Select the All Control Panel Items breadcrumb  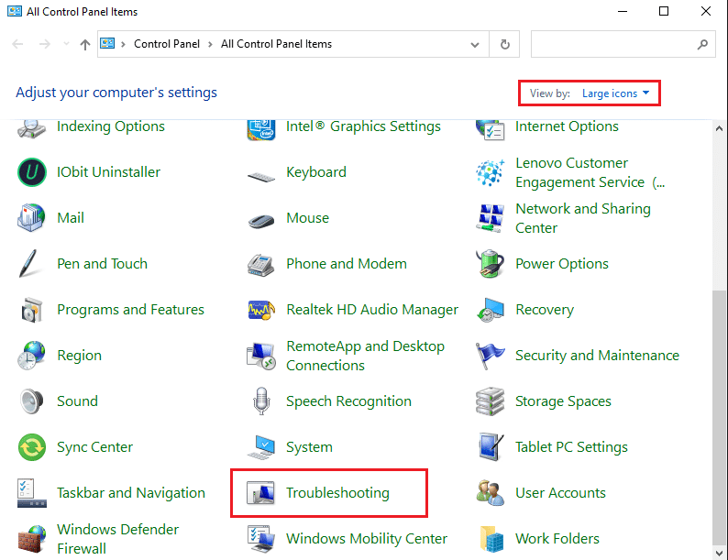pos(276,44)
